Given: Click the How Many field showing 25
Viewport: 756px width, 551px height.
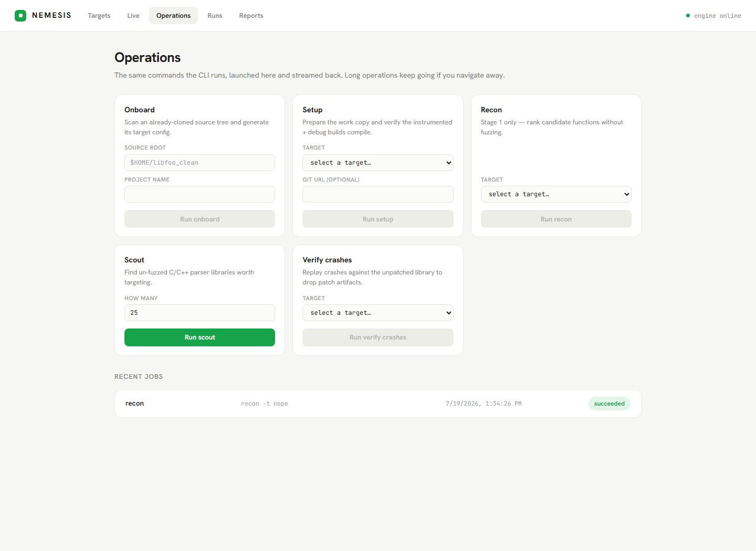Looking at the screenshot, I should point(199,313).
